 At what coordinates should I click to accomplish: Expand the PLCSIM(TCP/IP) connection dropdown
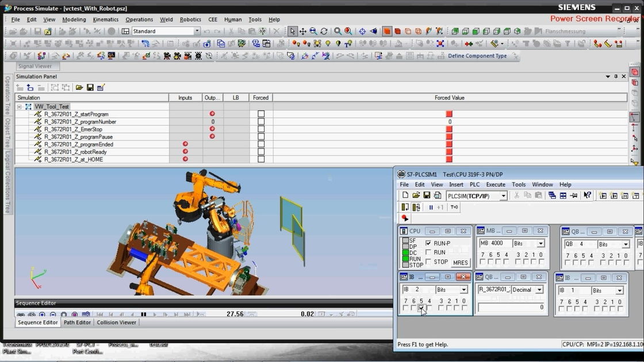click(x=503, y=196)
